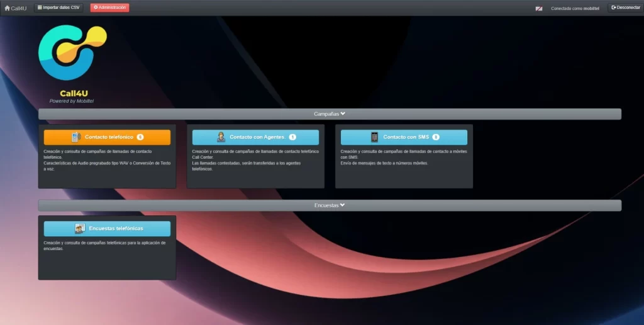Click the phone icon on Contacto telefónico
Image resolution: width=644 pixels, height=325 pixels.
coord(76,137)
